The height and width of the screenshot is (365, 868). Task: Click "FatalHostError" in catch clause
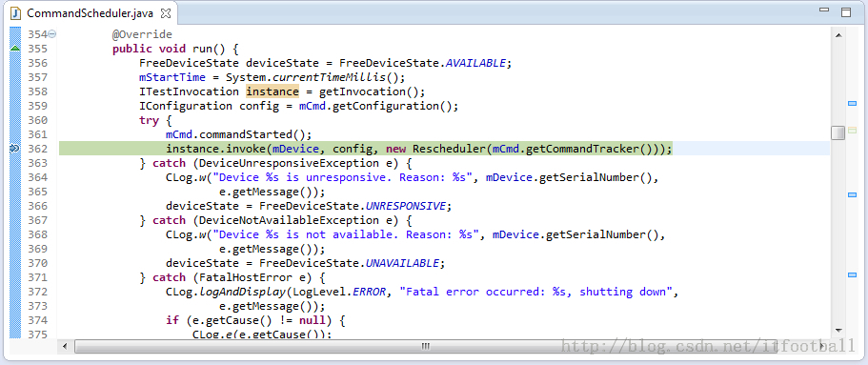tap(246, 277)
